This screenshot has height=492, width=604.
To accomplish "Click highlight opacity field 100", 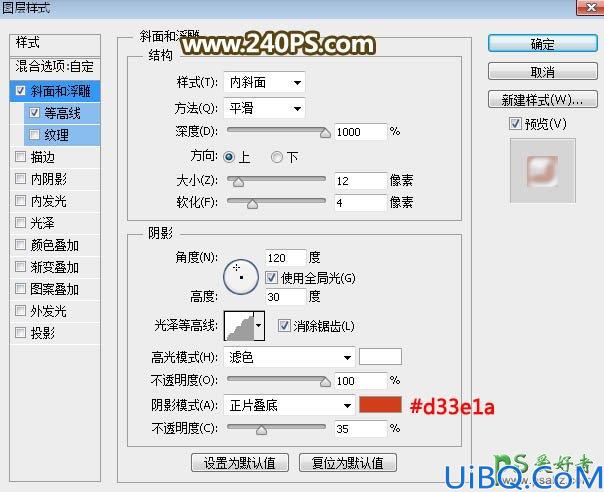I will point(360,381).
